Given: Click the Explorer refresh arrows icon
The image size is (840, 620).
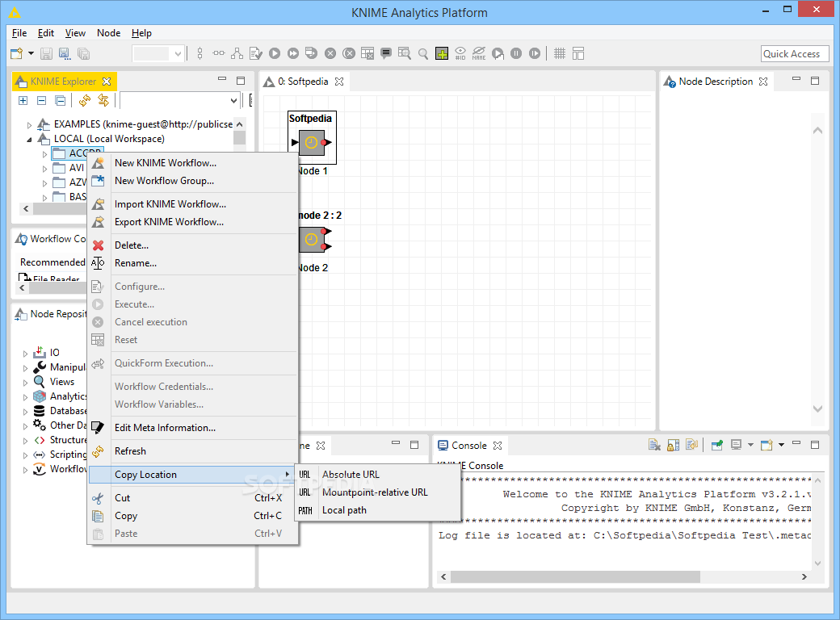Looking at the screenshot, I should 84,100.
